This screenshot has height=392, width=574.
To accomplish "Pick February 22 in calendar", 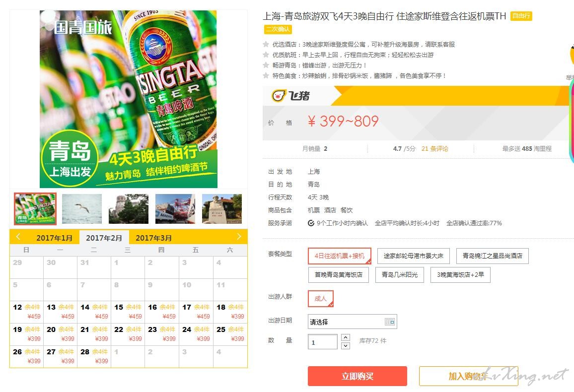I will point(128,334).
